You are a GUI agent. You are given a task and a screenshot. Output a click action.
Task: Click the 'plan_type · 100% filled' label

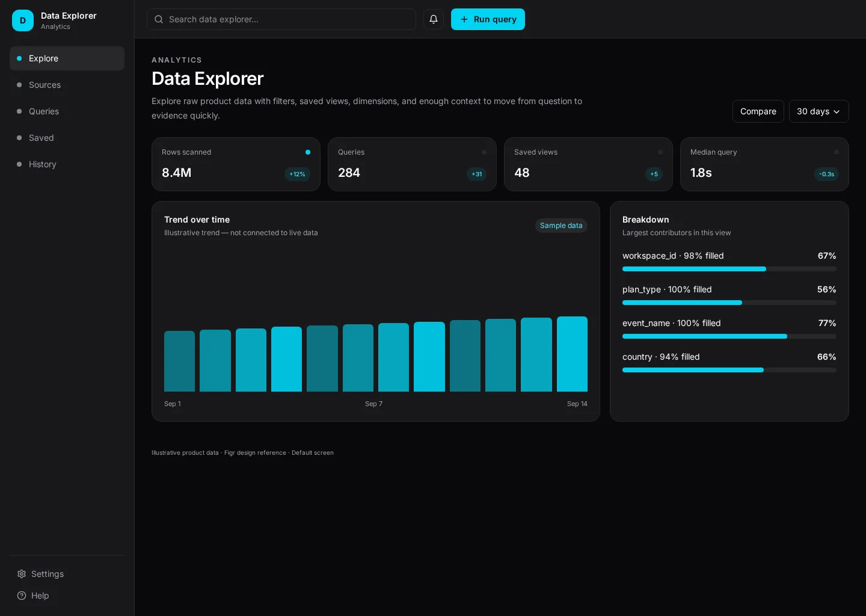(x=667, y=289)
